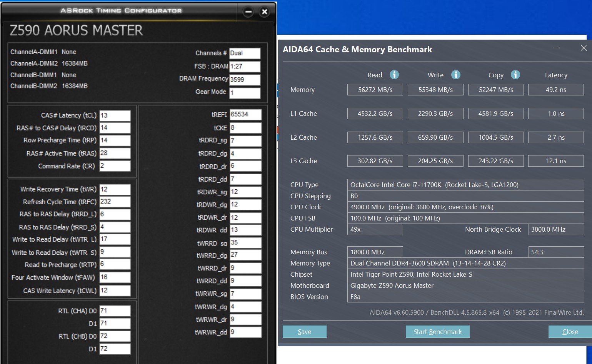The width and height of the screenshot is (592, 364).
Task: Click the RAS# Active Time (tRAS) field
Action: (x=115, y=153)
